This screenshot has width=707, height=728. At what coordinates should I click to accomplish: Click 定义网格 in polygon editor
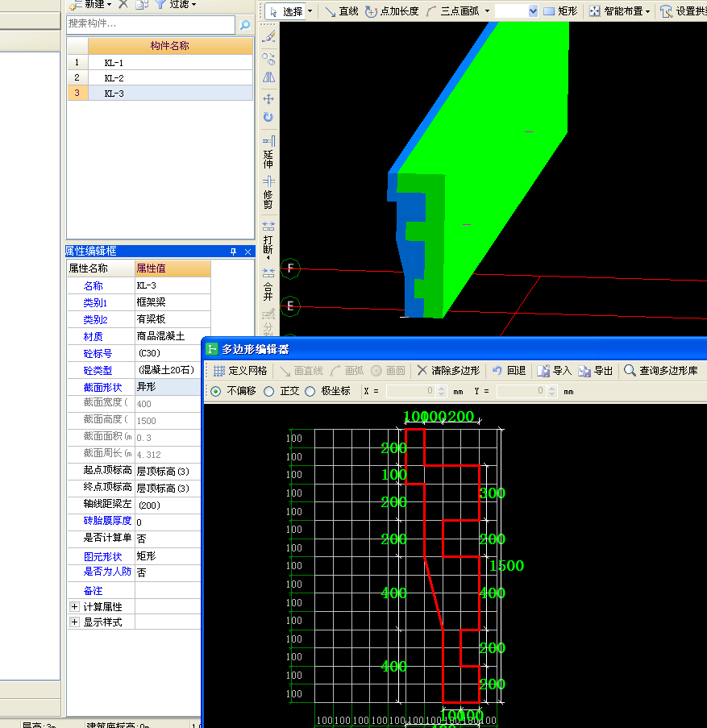240,371
